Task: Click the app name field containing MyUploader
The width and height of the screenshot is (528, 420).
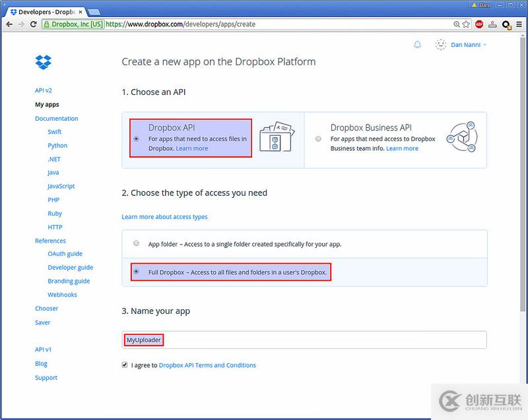Action: 304,340
